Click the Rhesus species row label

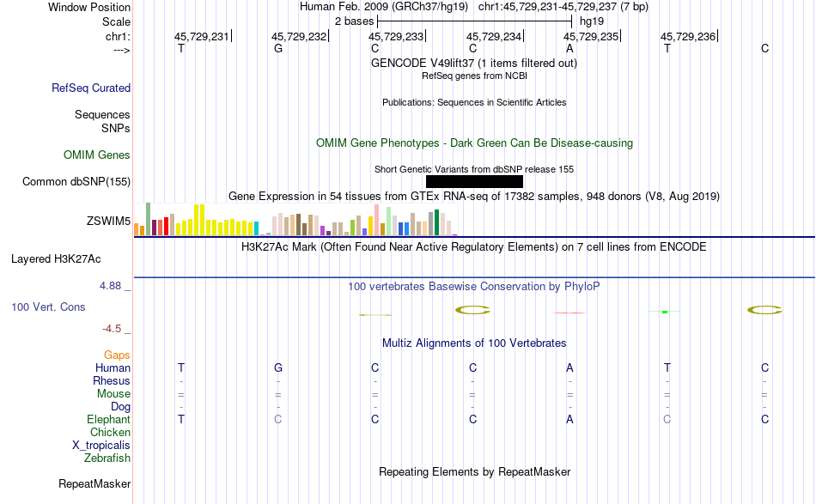click(112, 380)
